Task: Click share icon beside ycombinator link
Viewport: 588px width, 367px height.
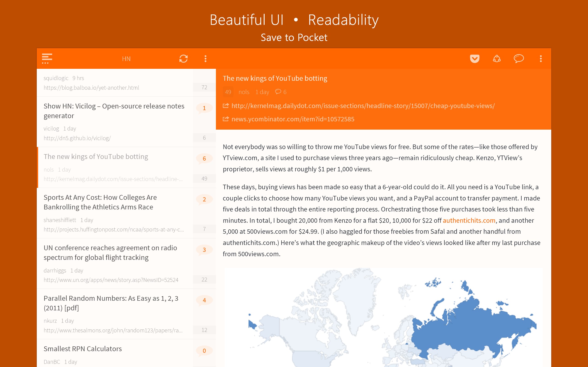Action: [x=226, y=119]
